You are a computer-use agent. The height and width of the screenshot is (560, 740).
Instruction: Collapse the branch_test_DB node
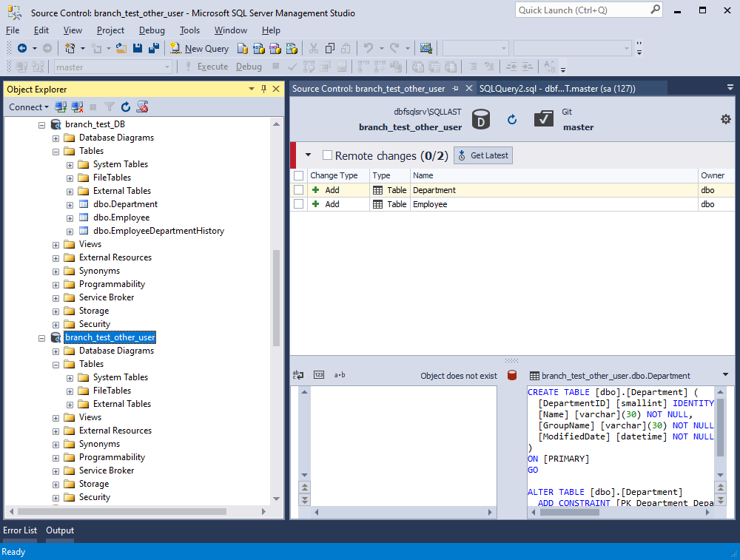point(41,125)
